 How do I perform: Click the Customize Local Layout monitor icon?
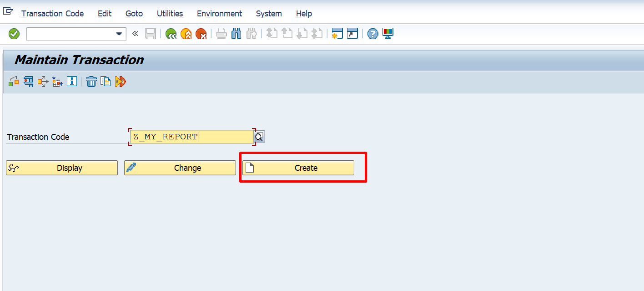point(388,34)
